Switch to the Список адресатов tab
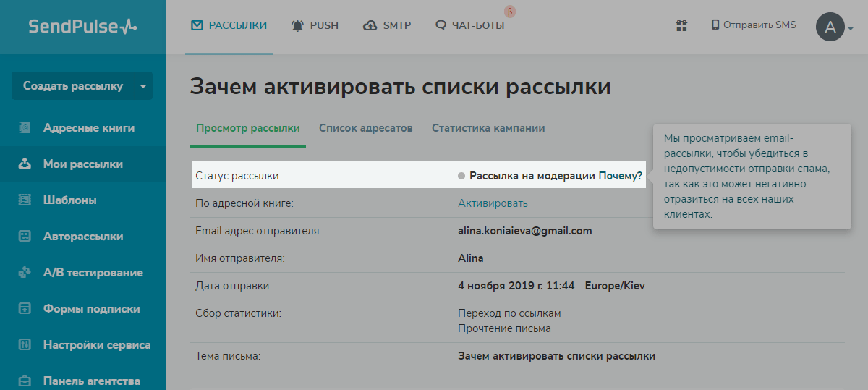This screenshot has height=390, width=868. (x=365, y=128)
